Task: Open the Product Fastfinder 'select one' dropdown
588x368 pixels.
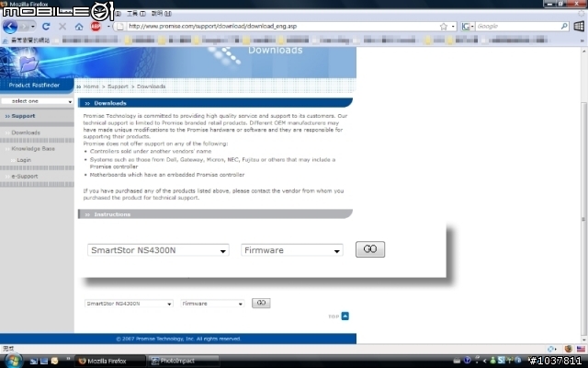Action: (37, 101)
